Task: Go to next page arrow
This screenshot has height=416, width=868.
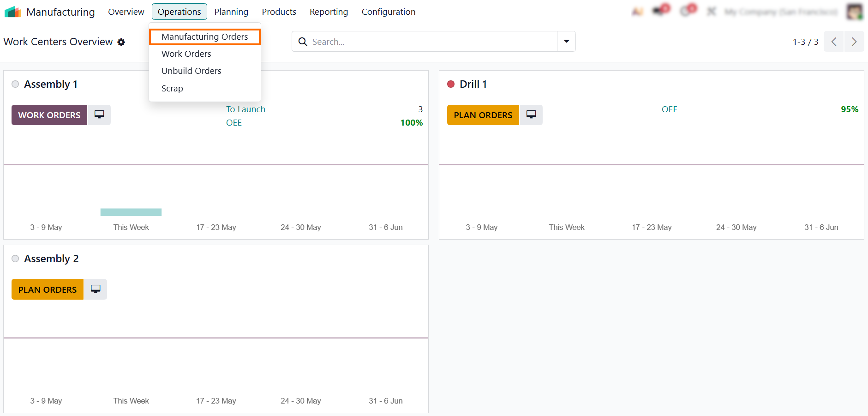Action: click(854, 42)
